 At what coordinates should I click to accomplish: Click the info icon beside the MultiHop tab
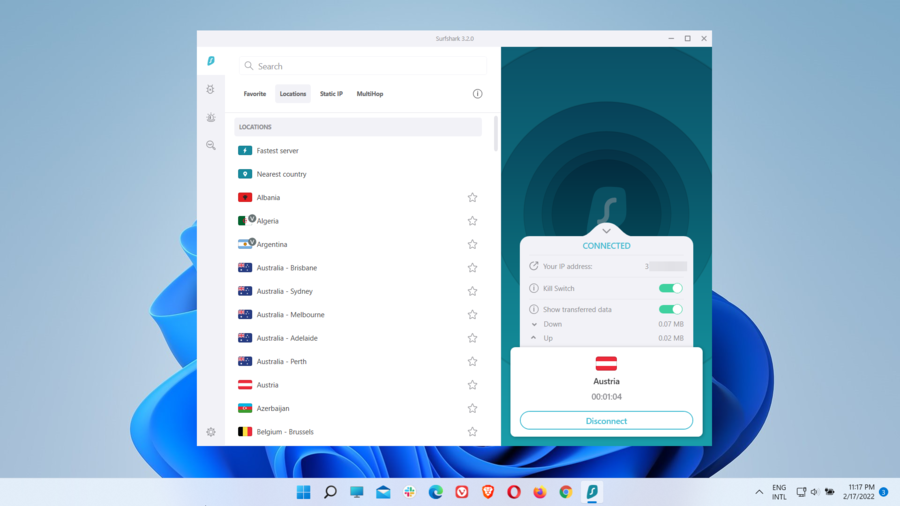pyautogui.click(x=477, y=94)
